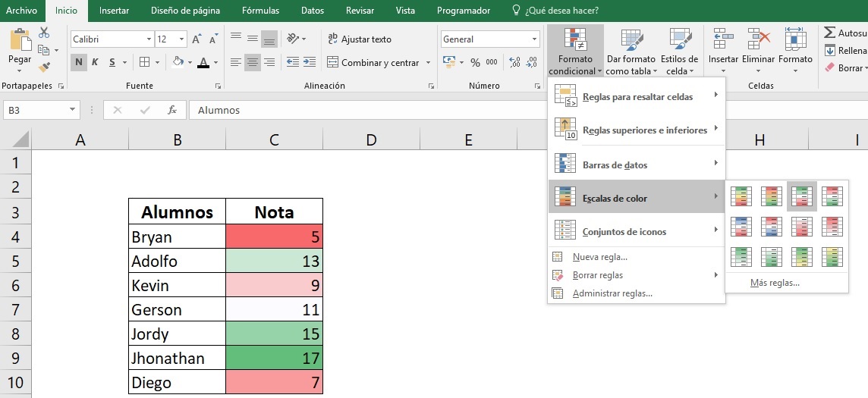The image size is (868, 398).
Task: Switch to the Fórmulas ribbon tab
Action: (260, 11)
